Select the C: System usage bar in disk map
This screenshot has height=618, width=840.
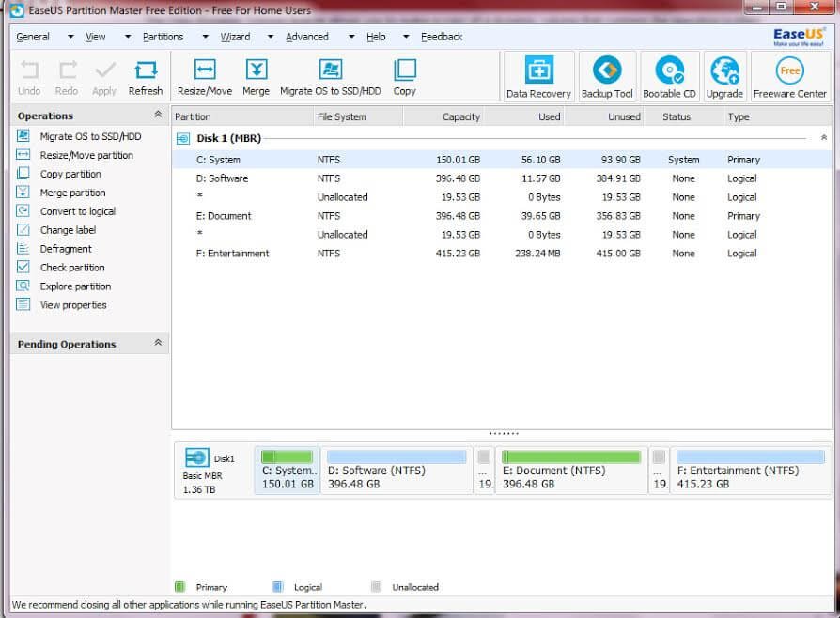tap(287, 456)
